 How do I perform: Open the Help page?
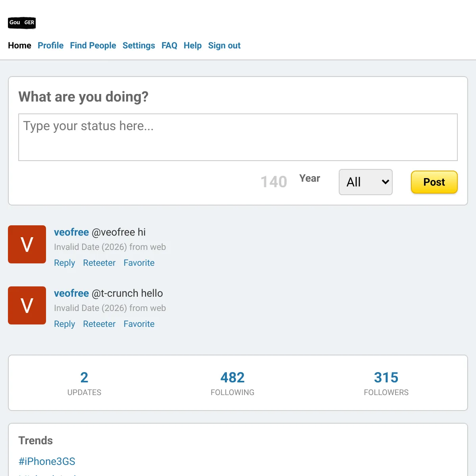192,46
